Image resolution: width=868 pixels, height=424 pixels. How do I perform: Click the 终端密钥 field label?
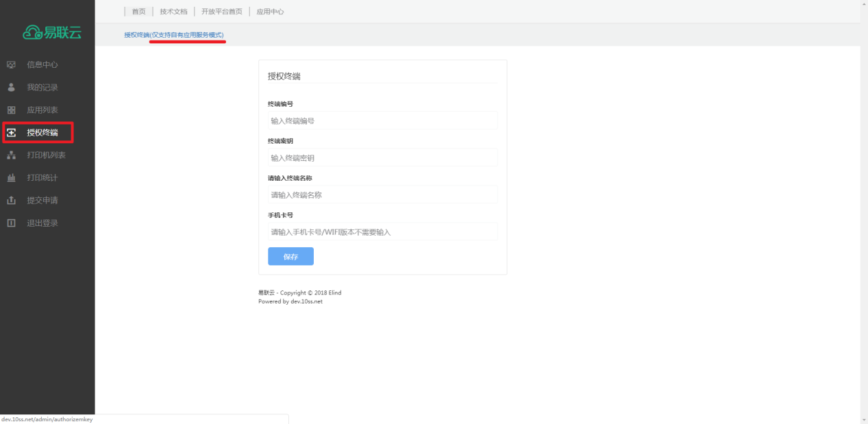coord(280,141)
